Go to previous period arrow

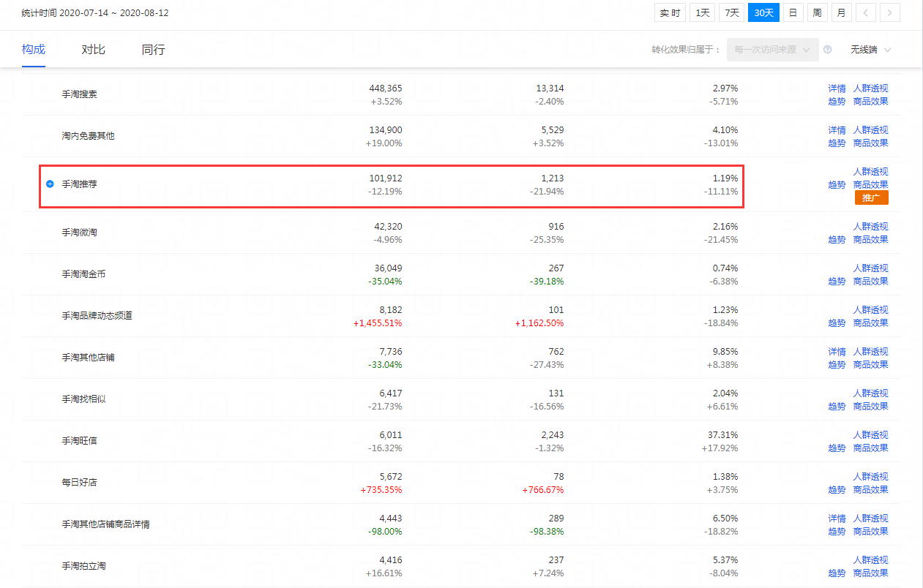coord(866,12)
